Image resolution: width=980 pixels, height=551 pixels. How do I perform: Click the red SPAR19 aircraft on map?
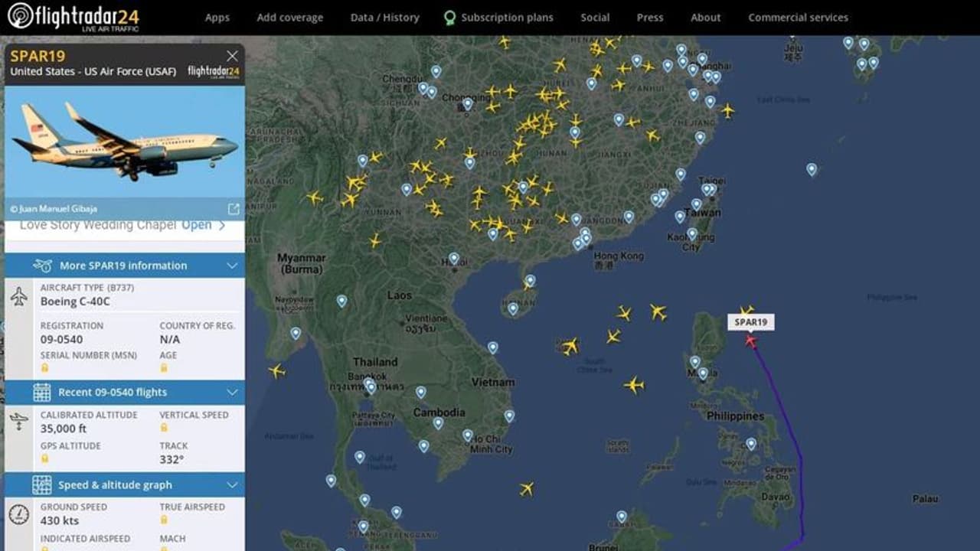(750, 341)
